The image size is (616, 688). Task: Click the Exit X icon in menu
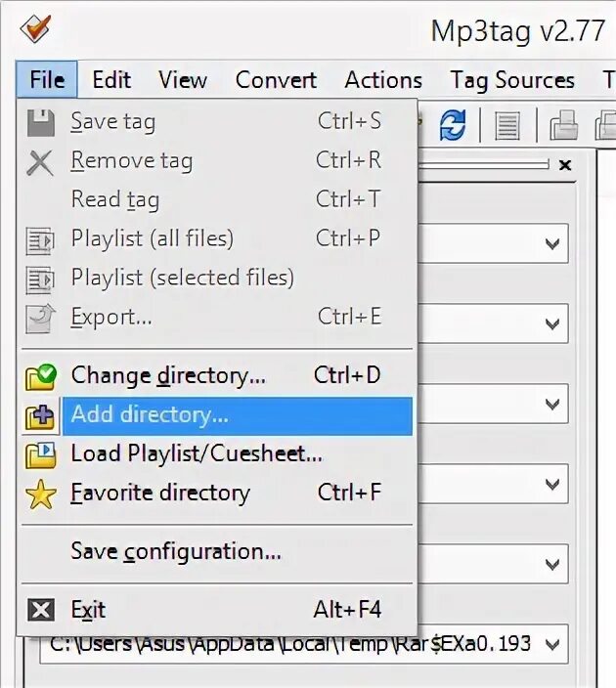point(40,611)
